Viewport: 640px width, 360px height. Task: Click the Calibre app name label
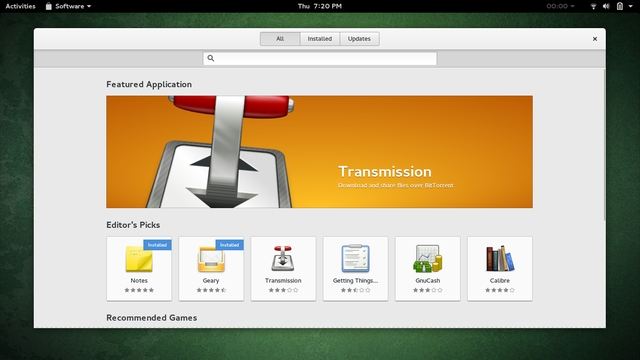[500, 281]
